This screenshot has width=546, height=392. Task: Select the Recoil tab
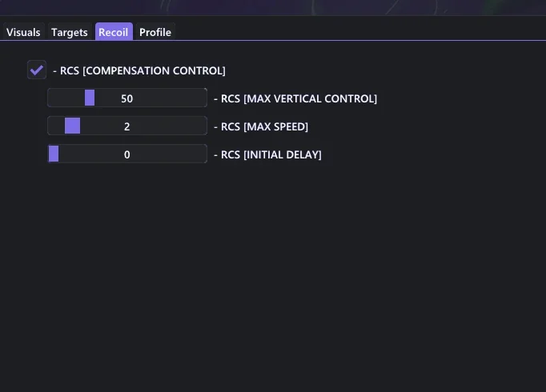(x=114, y=32)
